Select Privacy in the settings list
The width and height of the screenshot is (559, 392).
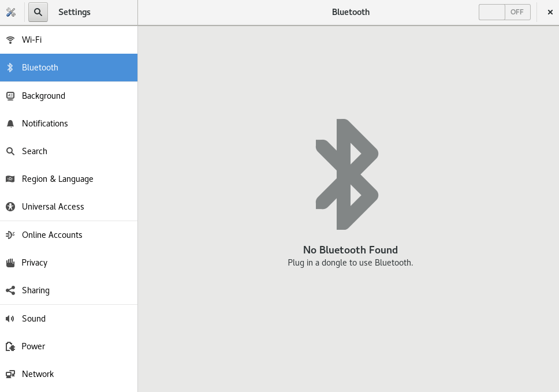coord(35,263)
